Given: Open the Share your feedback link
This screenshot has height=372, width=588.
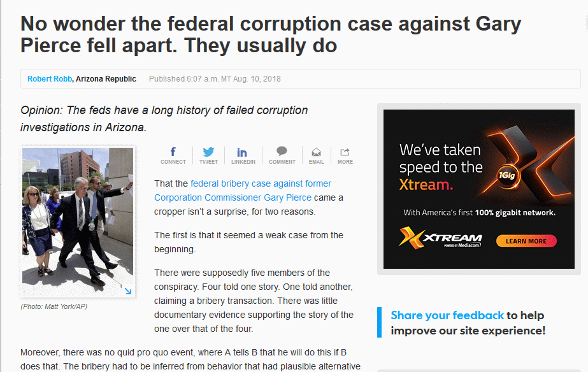Looking at the screenshot, I should [447, 315].
